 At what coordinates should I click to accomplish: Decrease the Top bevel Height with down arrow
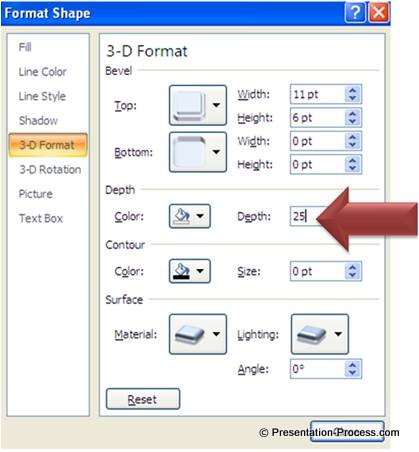tap(353, 122)
